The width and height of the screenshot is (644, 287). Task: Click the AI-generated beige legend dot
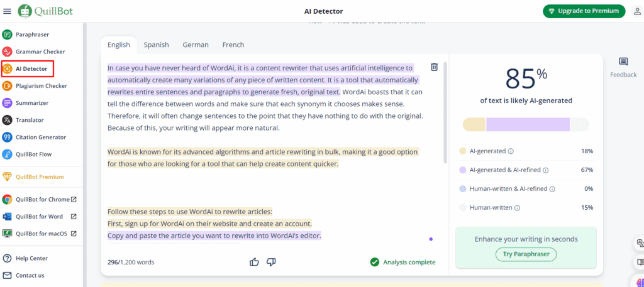[462, 151]
